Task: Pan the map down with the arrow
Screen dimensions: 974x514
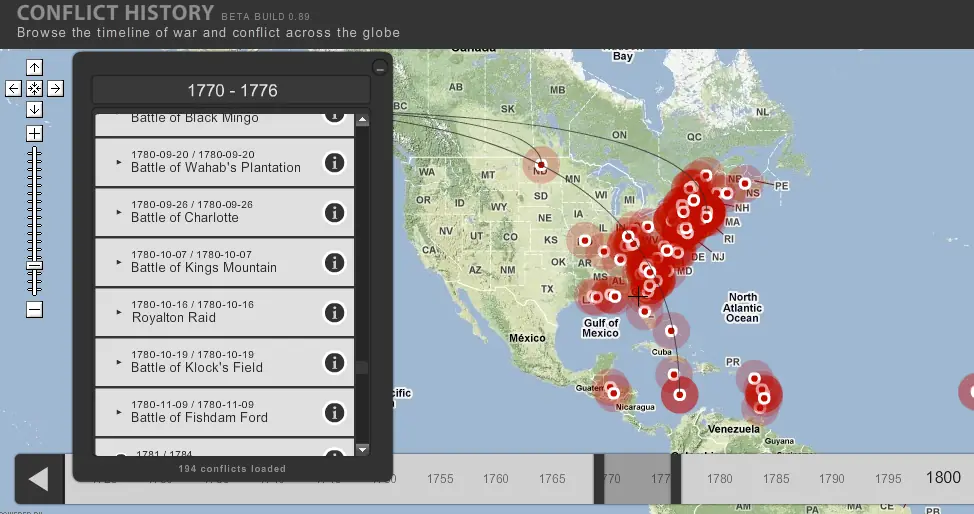Action: click(x=34, y=109)
